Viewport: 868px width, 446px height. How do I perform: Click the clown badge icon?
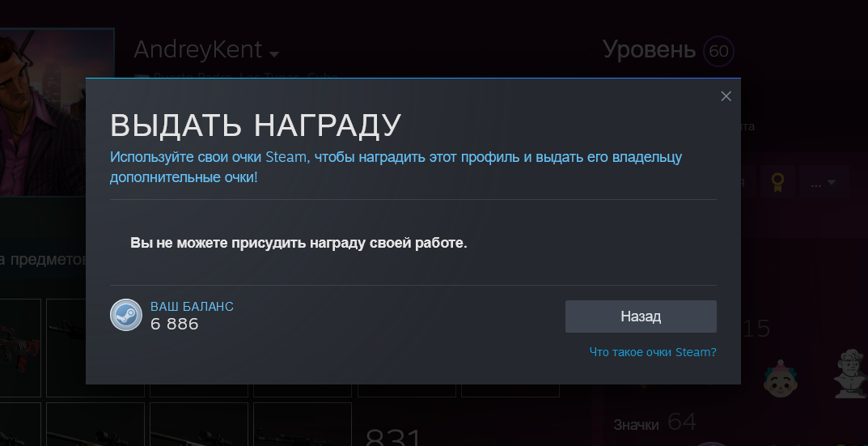click(x=780, y=378)
